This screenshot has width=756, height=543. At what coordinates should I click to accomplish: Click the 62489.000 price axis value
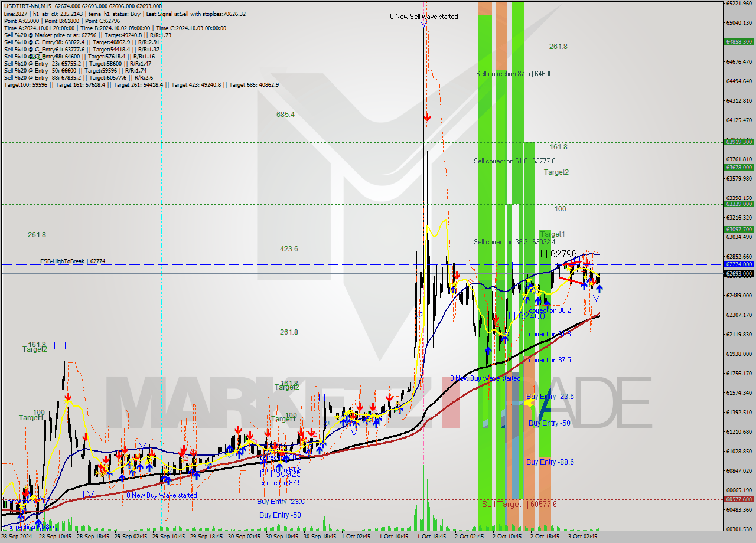click(x=738, y=295)
